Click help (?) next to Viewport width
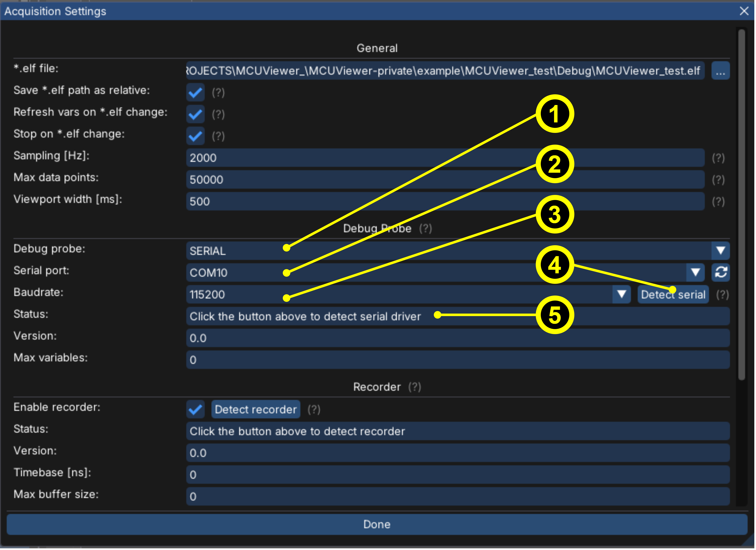Image resolution: width=756 pixels, height=550 pixels. tap(718, 202)
